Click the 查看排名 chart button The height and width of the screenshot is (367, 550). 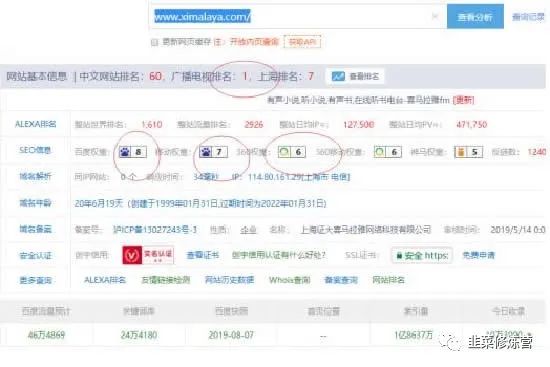click(x=355, y=76)
